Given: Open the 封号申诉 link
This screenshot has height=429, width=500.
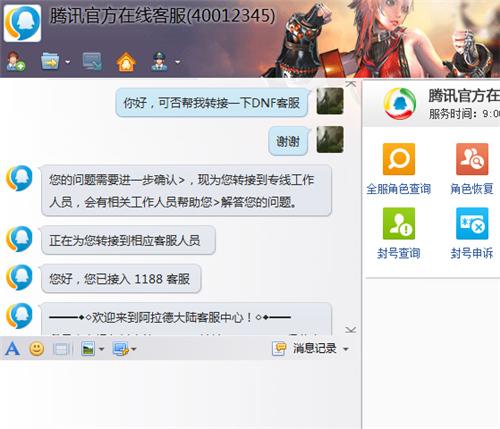Looking at the screenshot, I should tap(472, 253).
